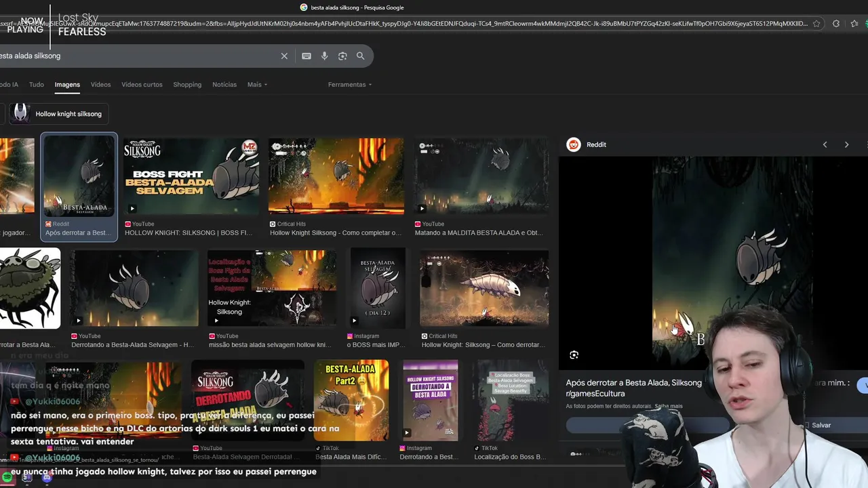
Task: Open the selected Reddit Besta-Alada thumbnail
Action: pyautogui.click(x=79, y=176)
